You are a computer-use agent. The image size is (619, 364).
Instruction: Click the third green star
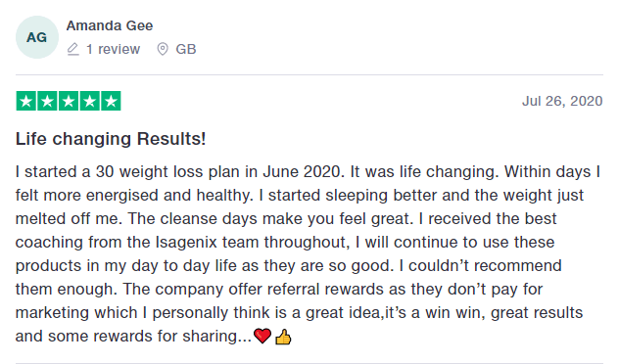point(69,101)
